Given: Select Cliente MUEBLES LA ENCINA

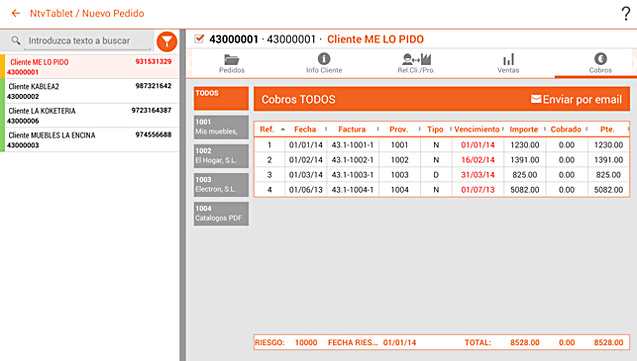Looking at the screenshot, I should pyautogui.click(x=89, y=140).
